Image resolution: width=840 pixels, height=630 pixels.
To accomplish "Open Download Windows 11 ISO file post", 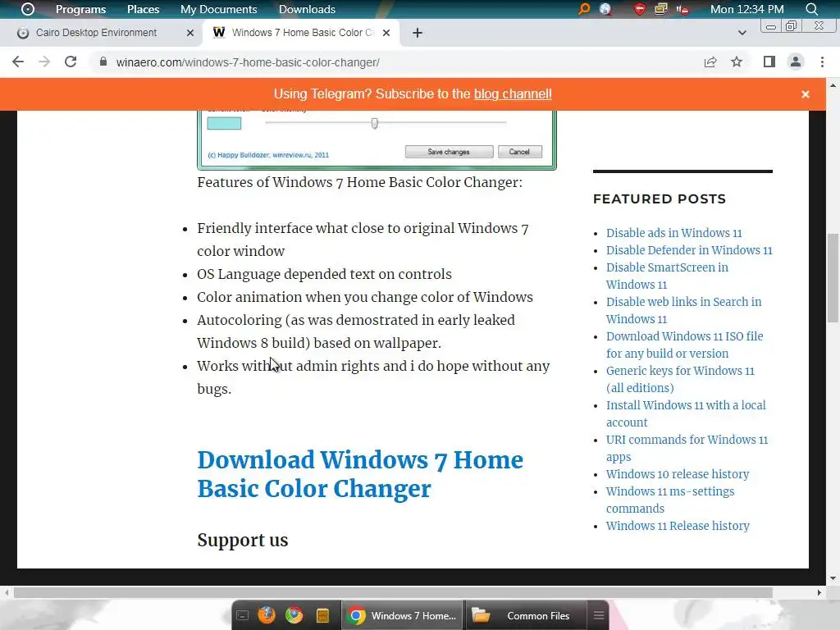I will [685, 345].
